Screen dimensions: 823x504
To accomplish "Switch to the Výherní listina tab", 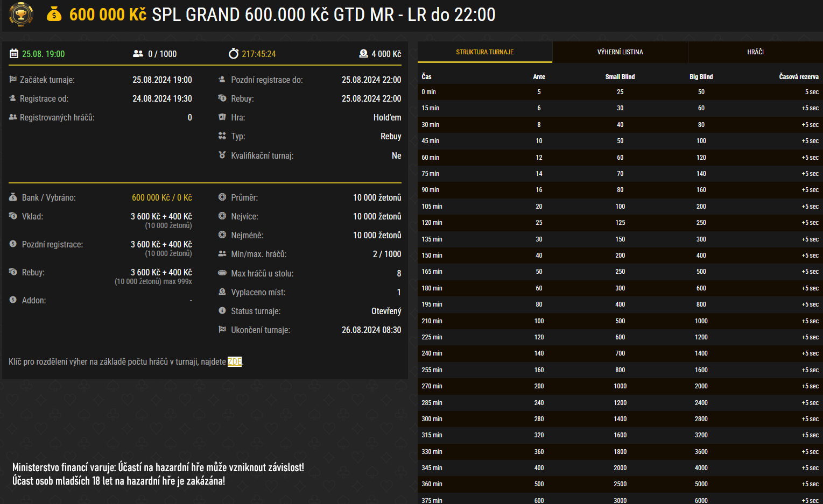I will click(x=620, y=52).
